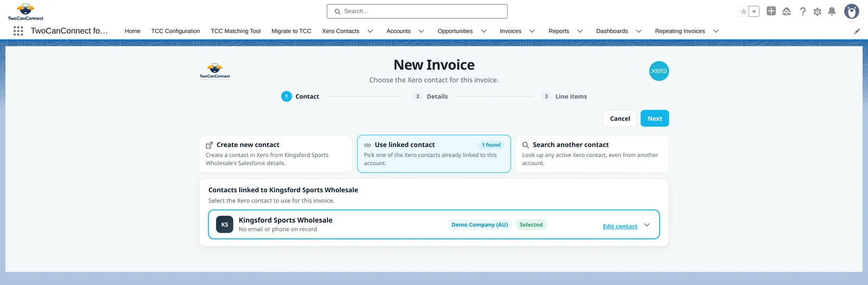
Task: Click the Next button
Action: pyautogui.click(x=654, y=118)
